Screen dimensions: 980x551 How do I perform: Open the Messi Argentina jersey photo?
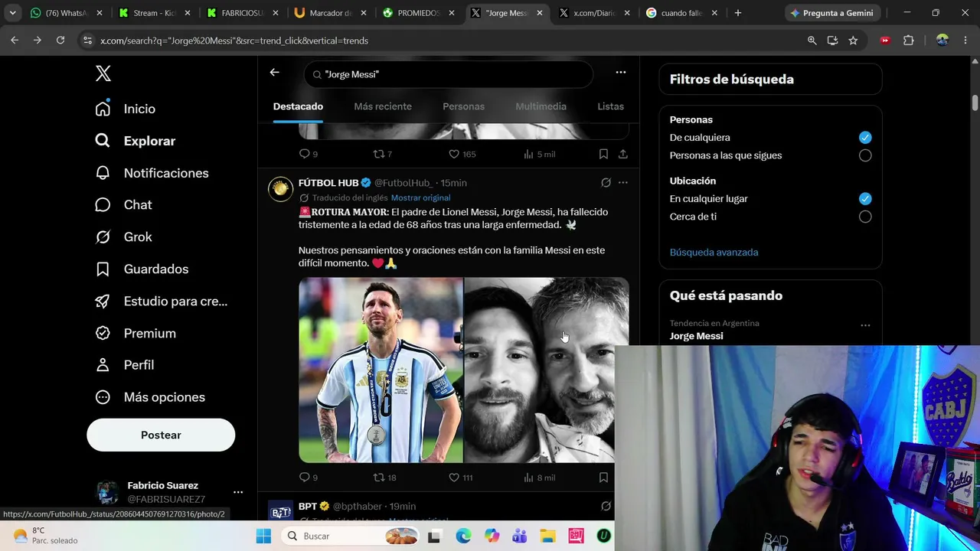pyautogui.click(x=381, y=370)
